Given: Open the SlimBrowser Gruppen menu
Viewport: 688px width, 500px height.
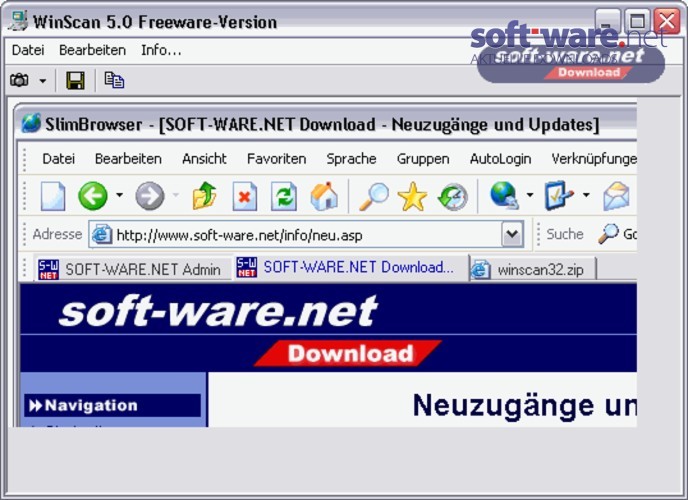Looking at the screenshot, I should [x=423, y=158].
